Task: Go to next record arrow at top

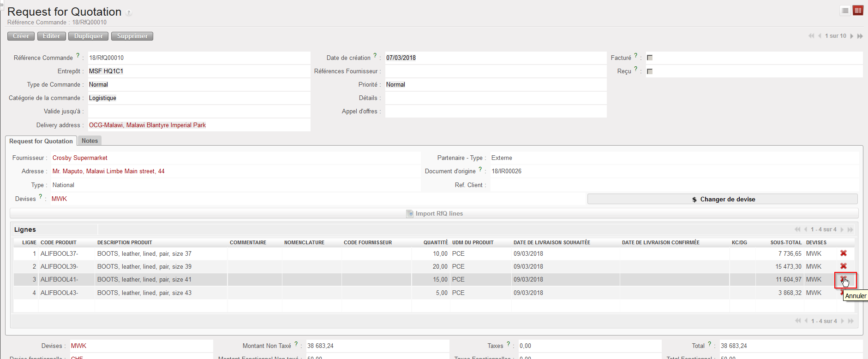Action: coord(851,36)
